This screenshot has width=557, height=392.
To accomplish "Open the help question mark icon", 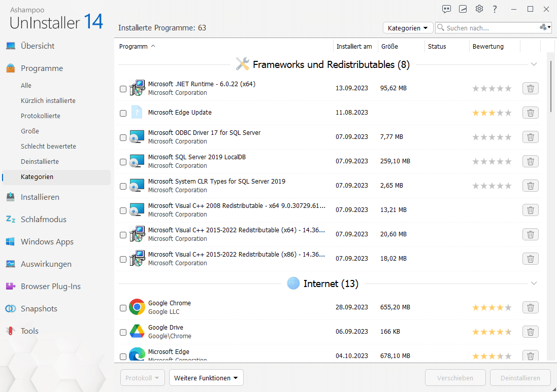I will pos(495,9).
